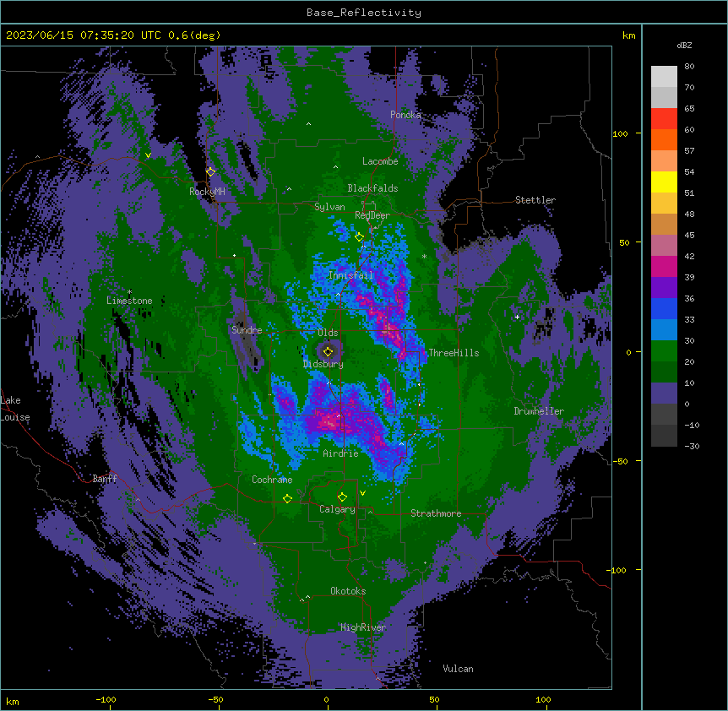Screen dimensions: 728x711
Task: Pick the bright yellow 51-54 dBZ swatch
Action: (x=664, y=182)
